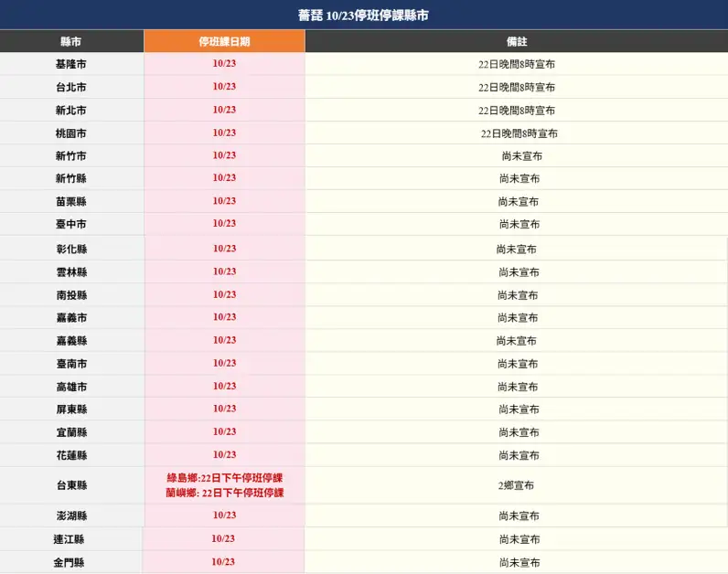Click the 10/23 date for 新北市
728x574 pixels.
point(224,110)
